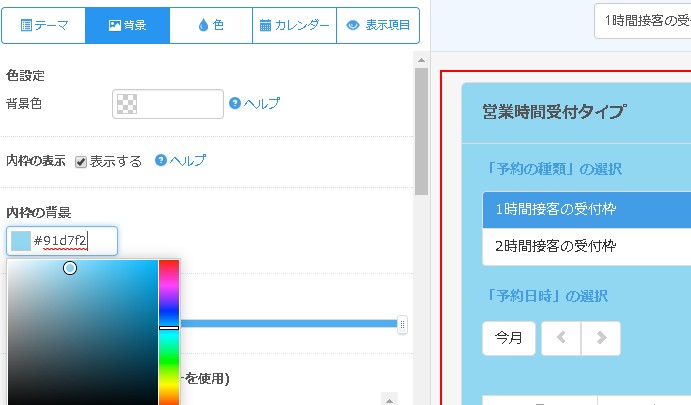Viewport: 691px width, 405px height.
Task: Click the circular color picker cursor
Action: [x=70, y=268]
